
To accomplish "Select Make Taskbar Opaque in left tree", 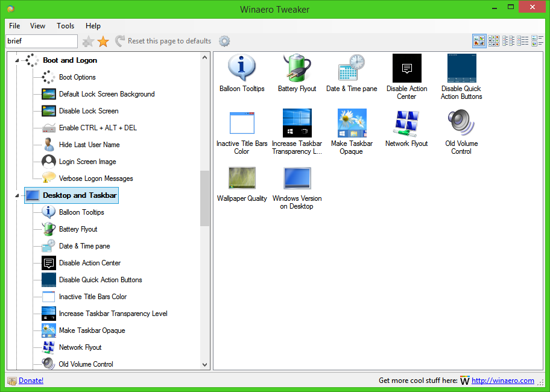I will pyautogui.click(x=92, y=330).
